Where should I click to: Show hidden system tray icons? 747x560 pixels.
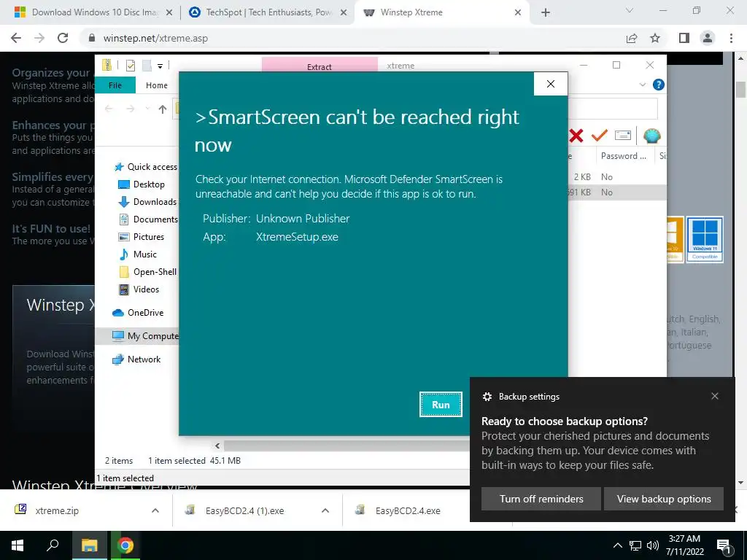[x=617, y=545]
